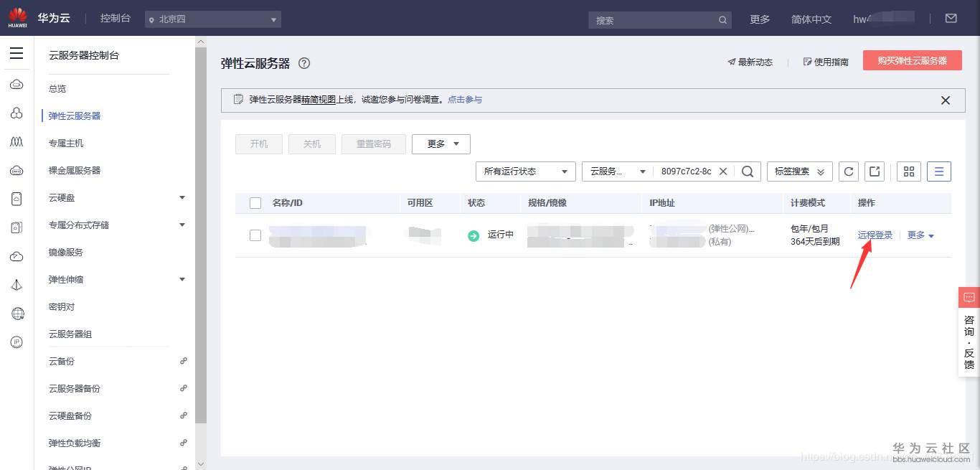The image size is (980, 470).
Task: Open the row's 更多 operations dropdown
Action: (920, 235)
